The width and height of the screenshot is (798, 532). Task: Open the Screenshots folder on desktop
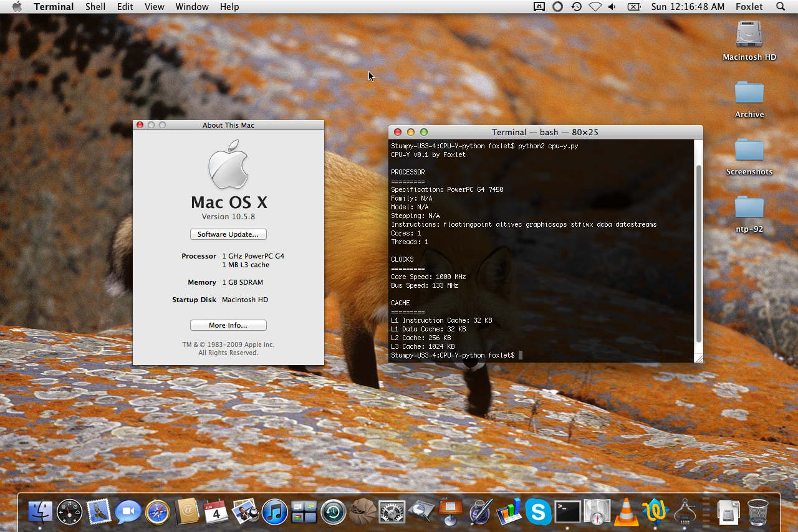[749, 151]
